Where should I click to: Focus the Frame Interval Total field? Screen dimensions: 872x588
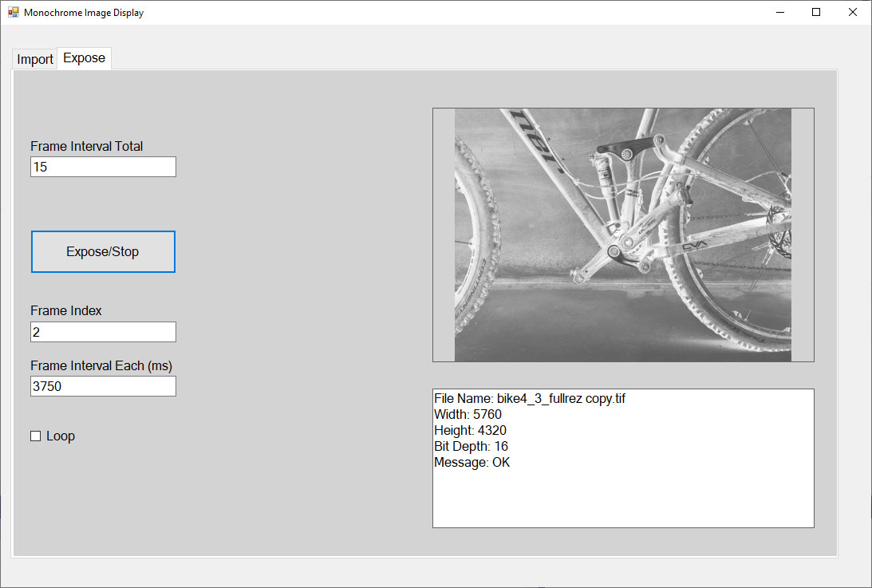pos(103,167)
